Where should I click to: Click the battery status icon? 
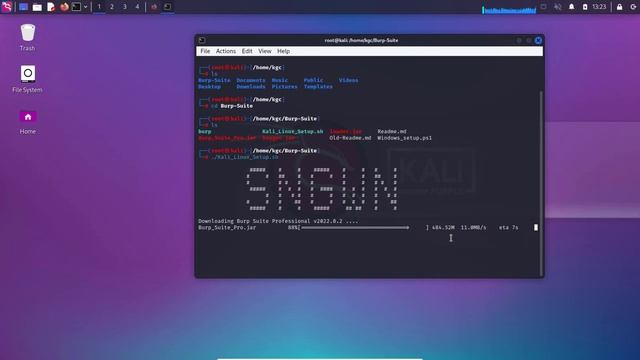pos(585,7)
